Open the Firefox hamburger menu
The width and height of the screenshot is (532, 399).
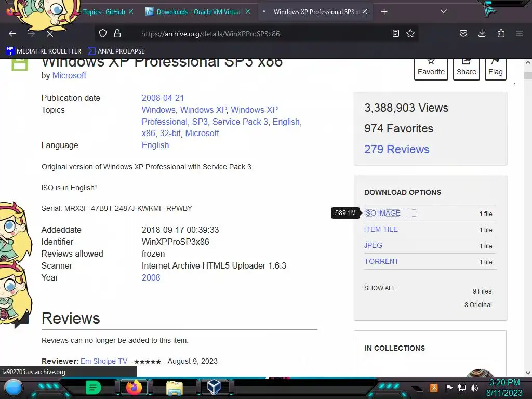click(520, 33)
